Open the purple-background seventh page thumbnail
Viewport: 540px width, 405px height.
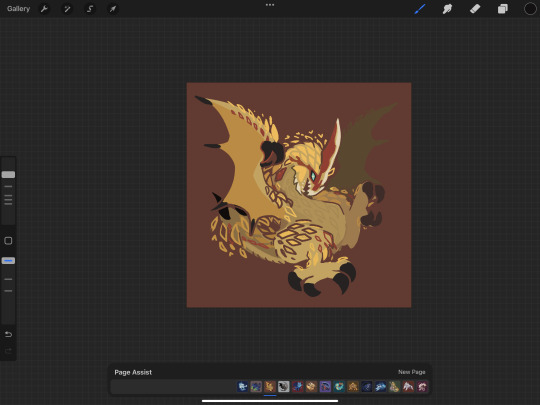325,386
